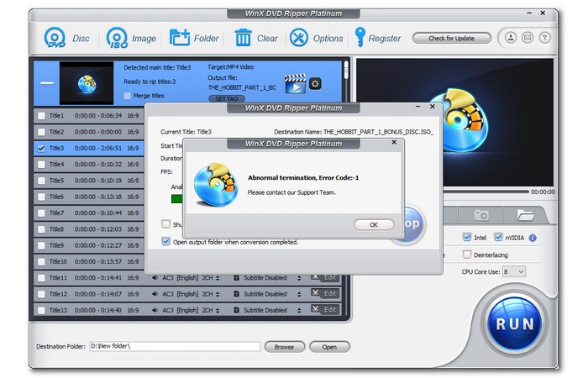Image resolution: width=588 pixels, height=378 pixels.
Task: Load a DVD Folder source
Action: [180, 38]
